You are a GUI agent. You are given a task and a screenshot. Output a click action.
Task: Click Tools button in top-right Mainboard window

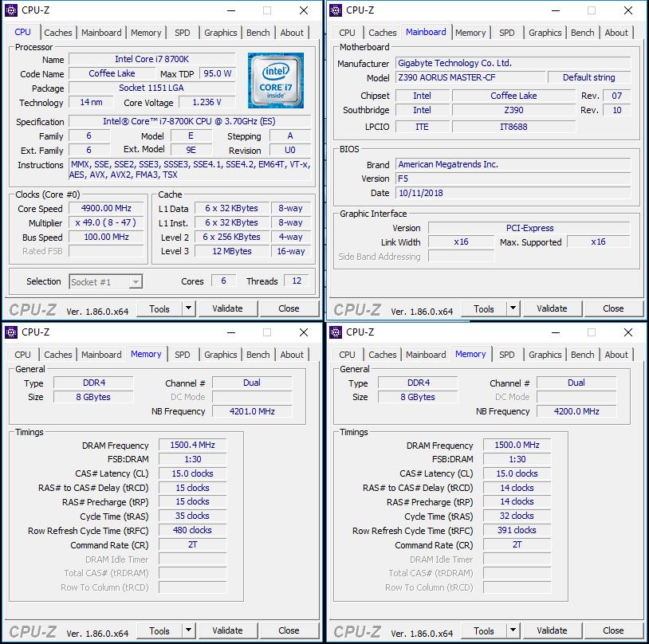tap(484, 308)
